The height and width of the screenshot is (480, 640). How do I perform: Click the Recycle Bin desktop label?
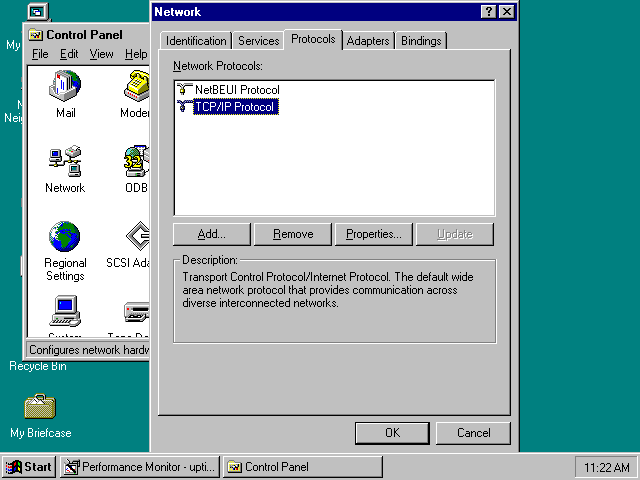tap(38, 366)
